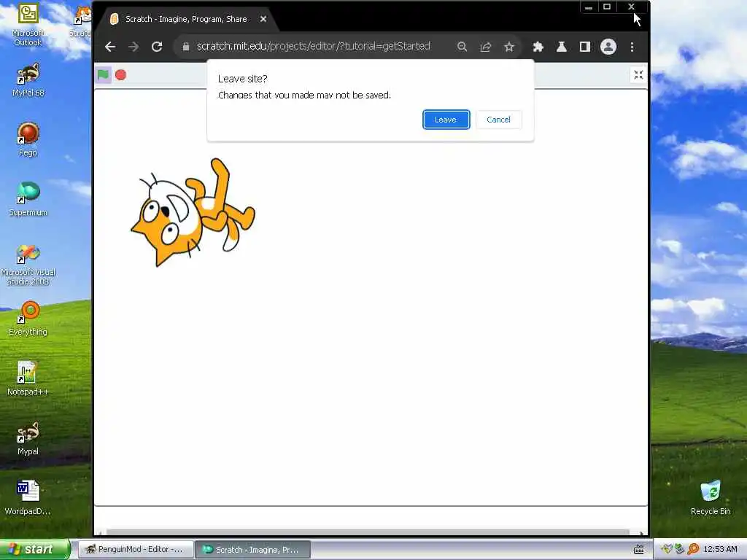The image size is (747, 560).
Task: Focus the scratch.mit.edu address bar
Action: coord(314,46)
